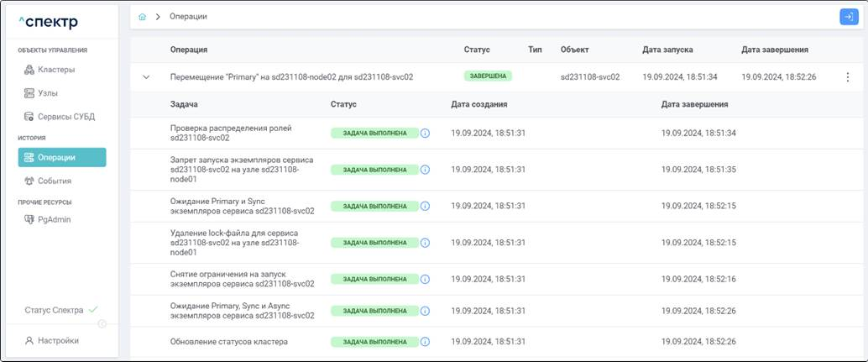Collapse the 'Перемещение Primary' operation row
Image resolution: width=868 pixels, height=362 pixels.
click(x=146, y=77)
